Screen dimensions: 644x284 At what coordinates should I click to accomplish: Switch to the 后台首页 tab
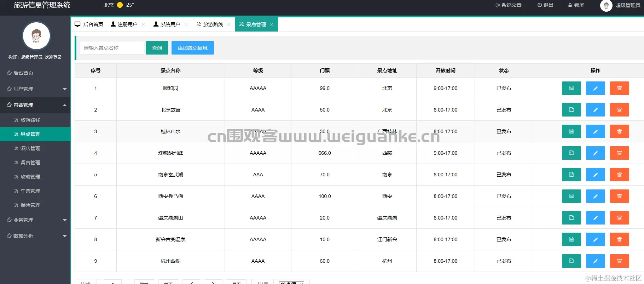(89, 24)
